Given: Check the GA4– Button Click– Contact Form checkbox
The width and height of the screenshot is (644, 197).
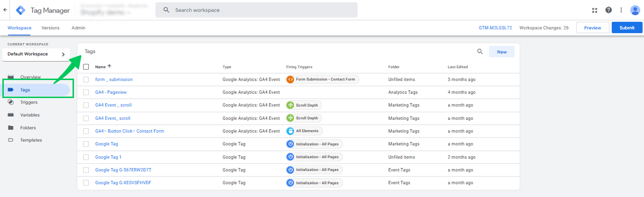Looking at the screenshot, I should (x=86, y=131).
